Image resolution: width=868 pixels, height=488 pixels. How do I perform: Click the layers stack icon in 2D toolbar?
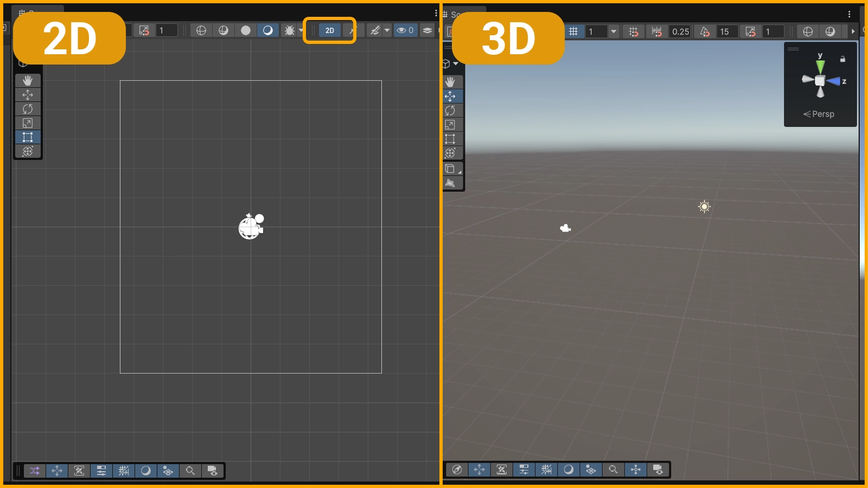(427, 30)
